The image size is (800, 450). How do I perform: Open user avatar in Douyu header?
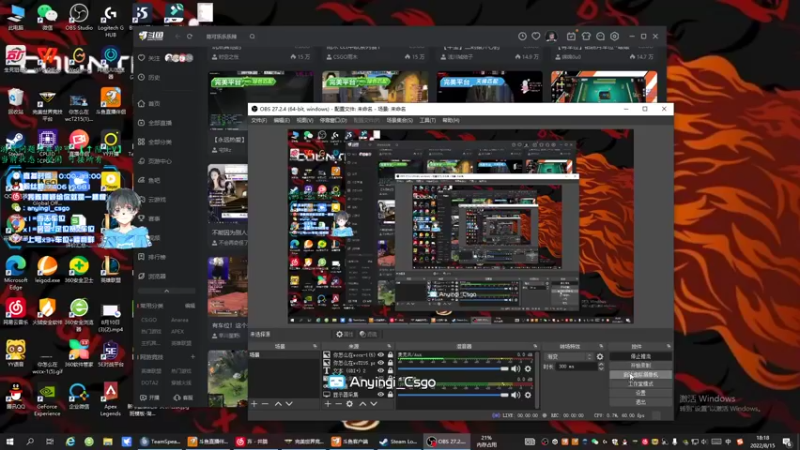pyautogui.click(x=551, y=36)
